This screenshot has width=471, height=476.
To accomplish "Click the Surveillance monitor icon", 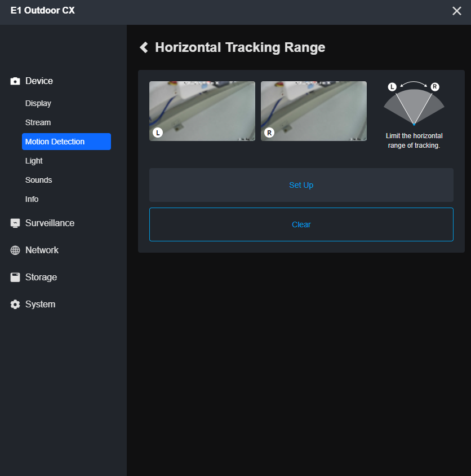I will click(15, 223).
